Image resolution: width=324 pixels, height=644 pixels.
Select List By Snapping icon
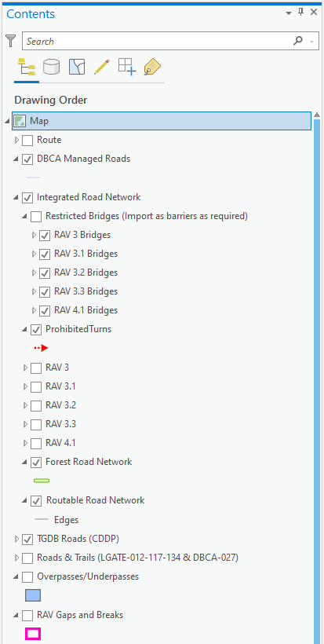coord(127,67)
